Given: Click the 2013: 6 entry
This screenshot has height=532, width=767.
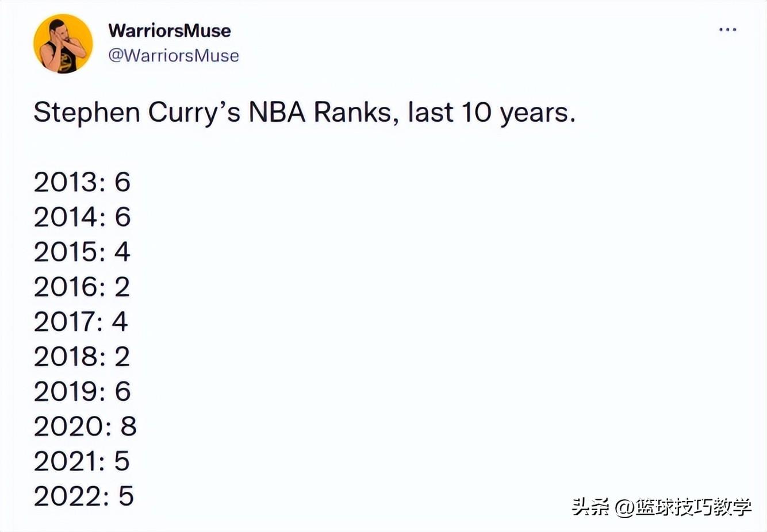Looking at the screenshot, I should click(x=82, y=183).
